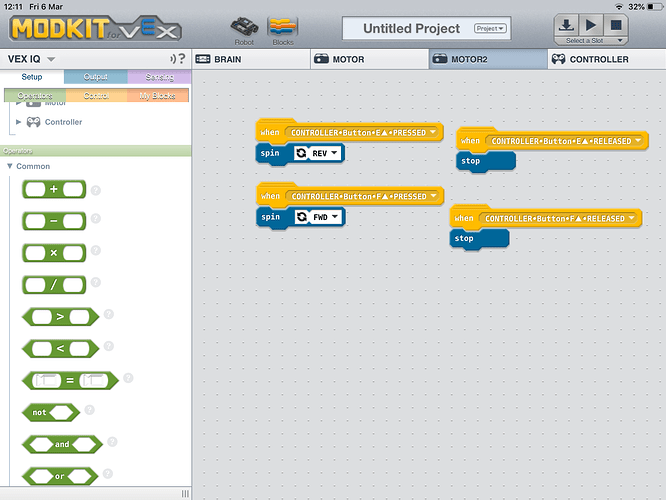The height and width of the screenshot is (500, 666).
Task: Open the VEX IQ platform dropdown
Action: point(32,59)
